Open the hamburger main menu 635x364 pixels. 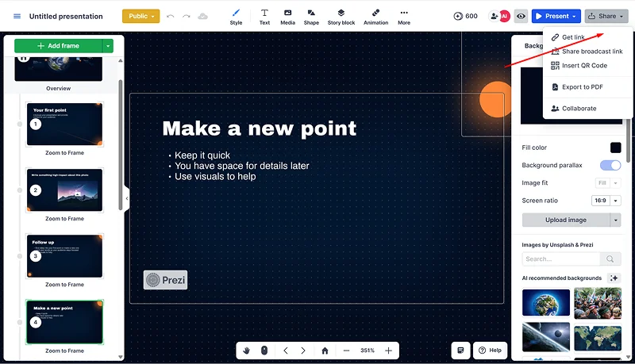click(17, 16)
